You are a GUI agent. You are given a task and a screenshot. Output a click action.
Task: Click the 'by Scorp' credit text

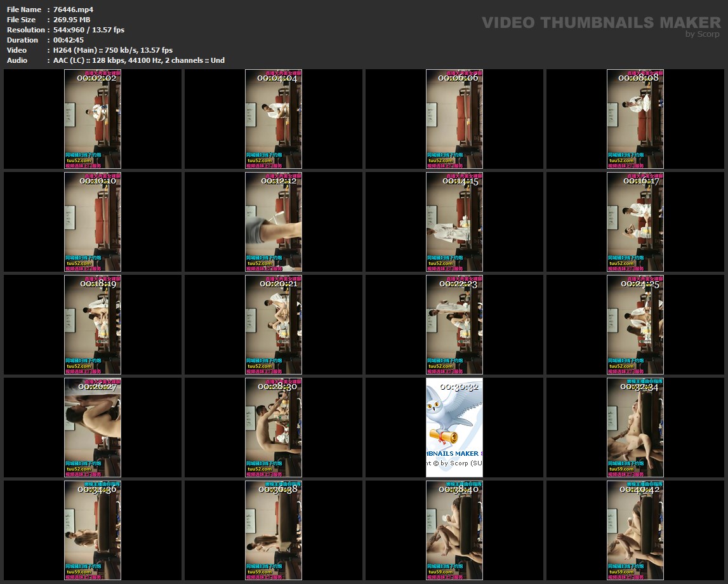703,34
